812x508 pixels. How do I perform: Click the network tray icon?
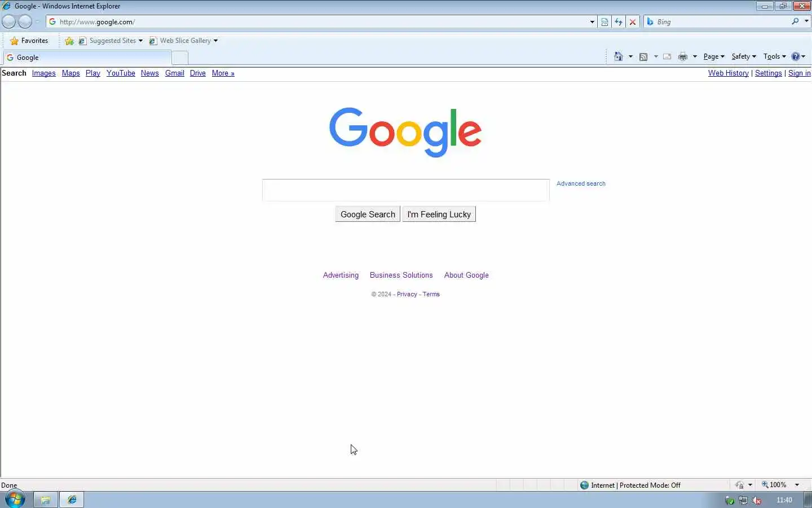(x=743, y=500)
